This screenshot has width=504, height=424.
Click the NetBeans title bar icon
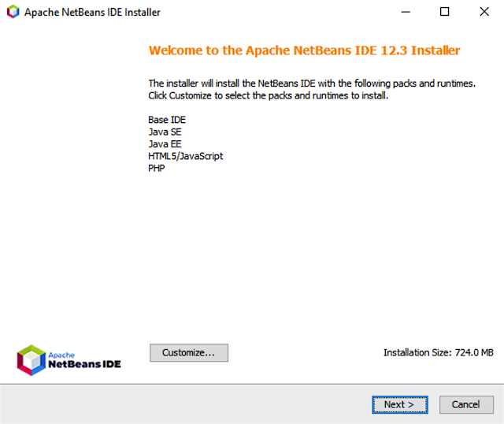pyautogui.click(x=13, y=12)
